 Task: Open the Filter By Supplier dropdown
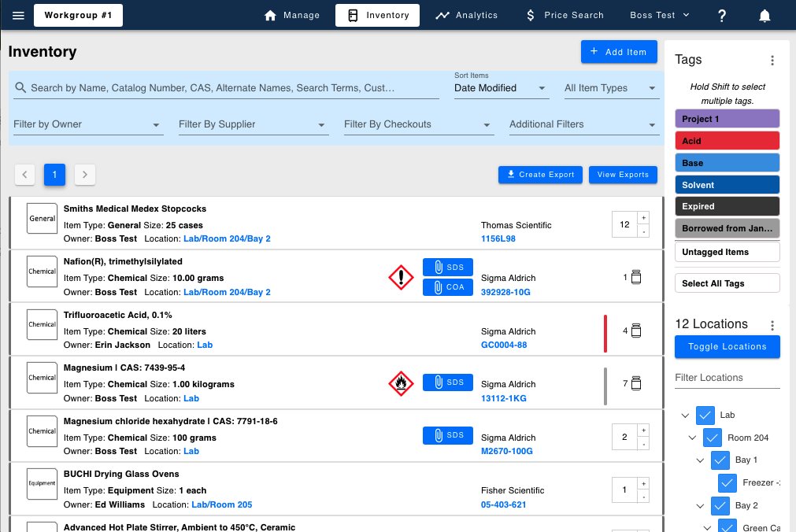pyautogui.click(x=254, y=124)
